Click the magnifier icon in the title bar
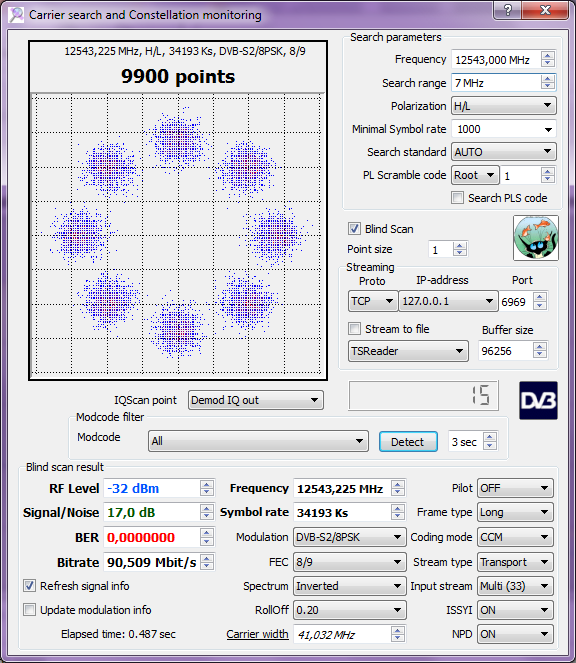 point(16,15)
